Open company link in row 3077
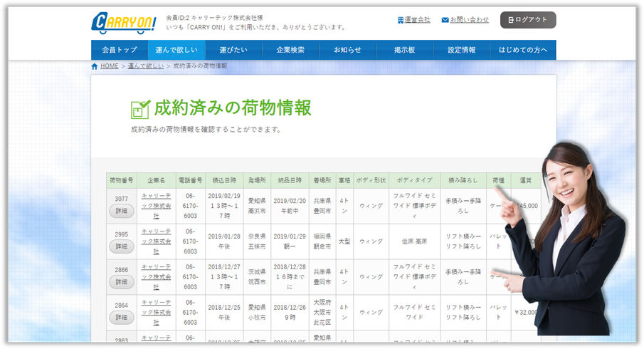Screen dimensions: 644x349 156,206
